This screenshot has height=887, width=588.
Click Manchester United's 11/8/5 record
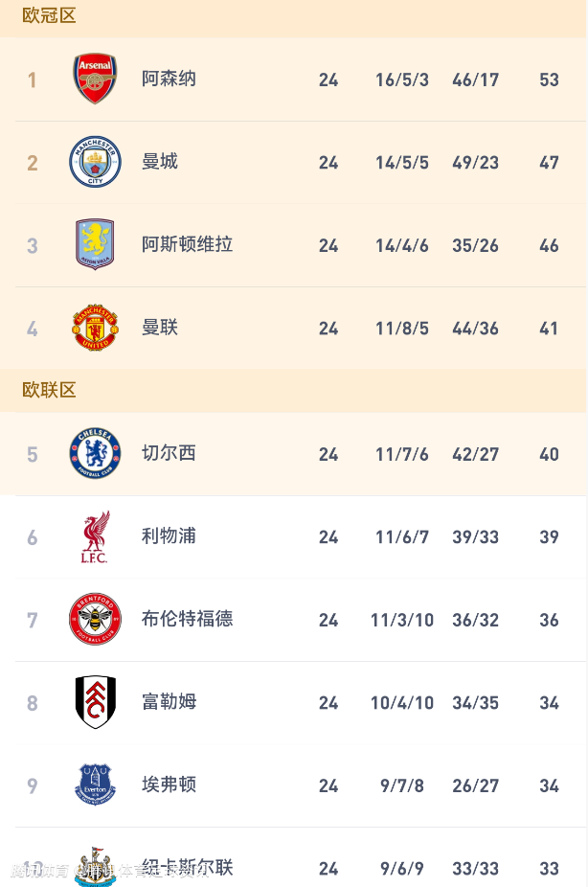(402, 329)
